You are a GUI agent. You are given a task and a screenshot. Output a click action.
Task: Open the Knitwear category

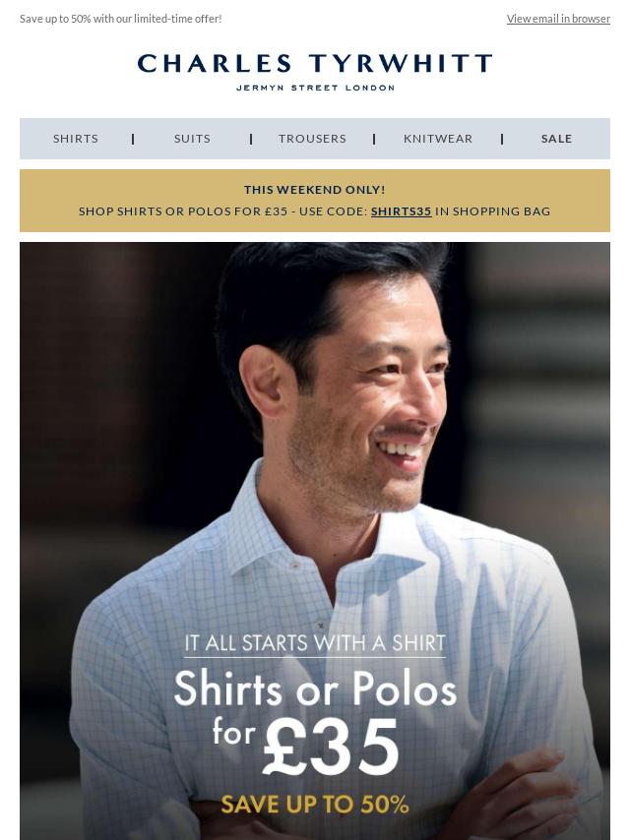click(x=438, y=139)
